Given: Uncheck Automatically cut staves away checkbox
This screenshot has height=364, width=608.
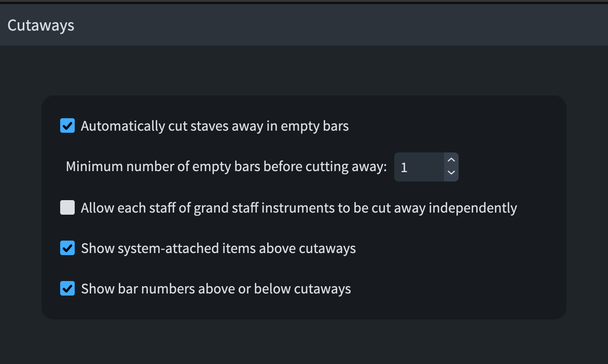Looking at the screenshot, I should (67, 126).
